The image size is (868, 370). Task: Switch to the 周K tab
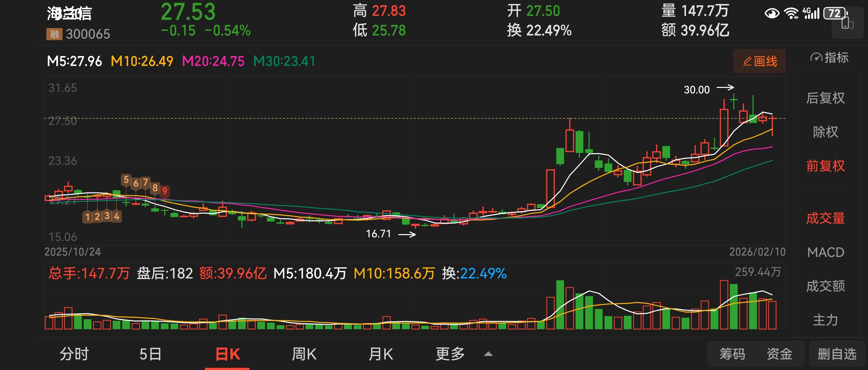pos(304,354)
